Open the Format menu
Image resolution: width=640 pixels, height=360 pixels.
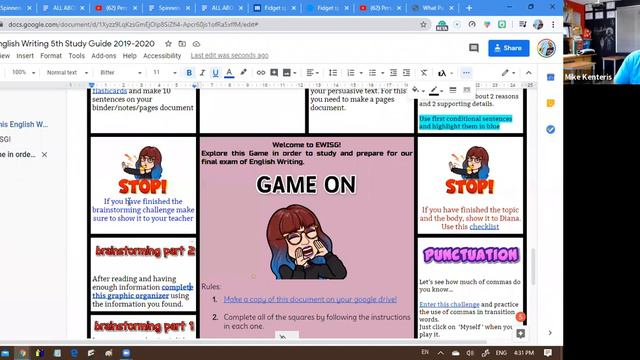click(51, 56)
